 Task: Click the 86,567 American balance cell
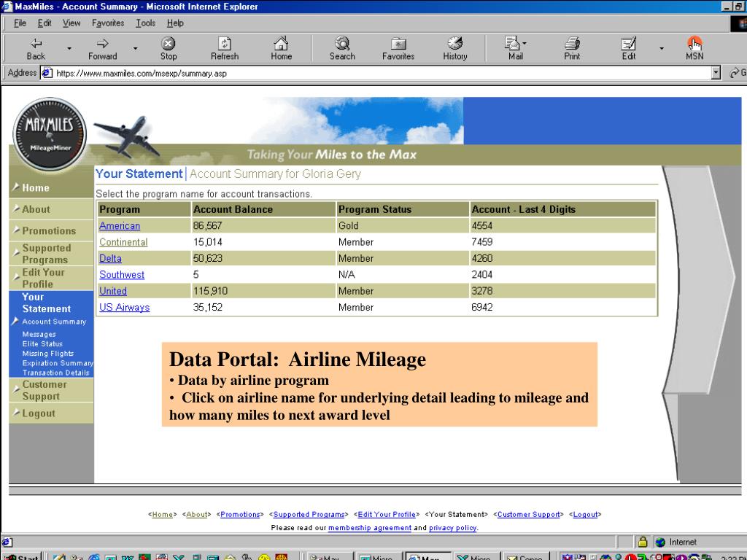tap(263, 226)
